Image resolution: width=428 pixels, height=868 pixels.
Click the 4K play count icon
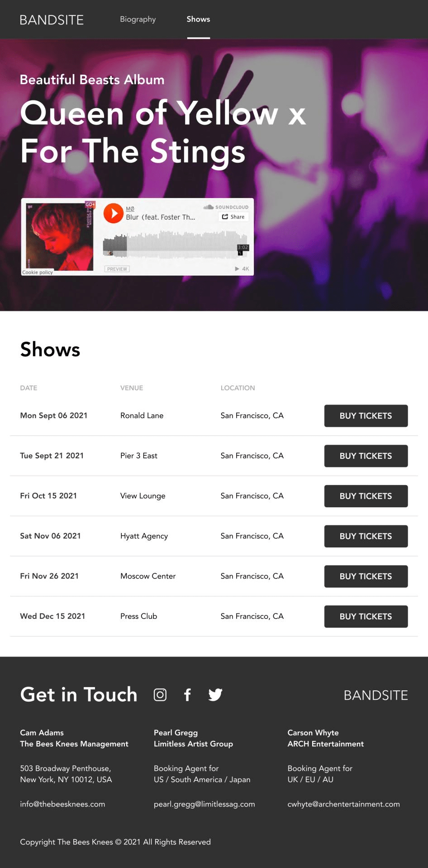click(242, 269)
